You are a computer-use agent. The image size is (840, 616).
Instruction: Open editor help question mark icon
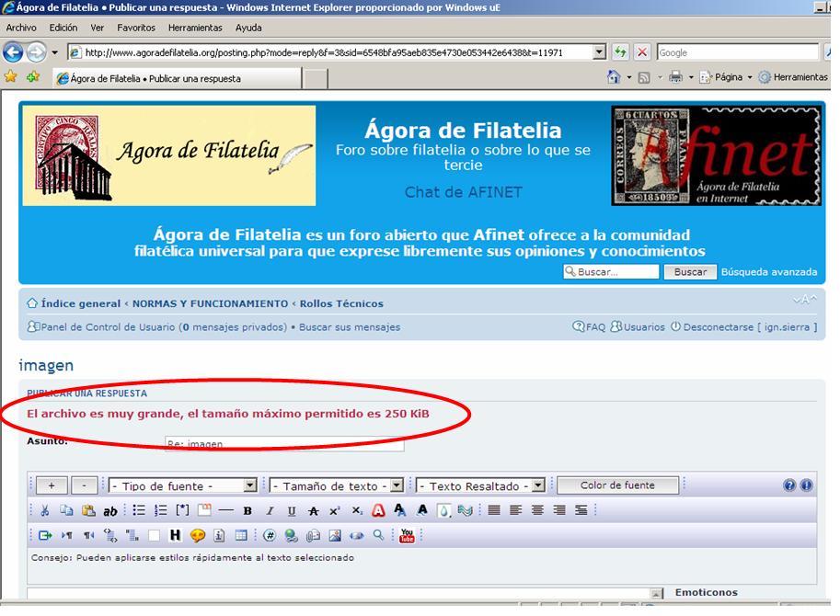click(789, 485)
